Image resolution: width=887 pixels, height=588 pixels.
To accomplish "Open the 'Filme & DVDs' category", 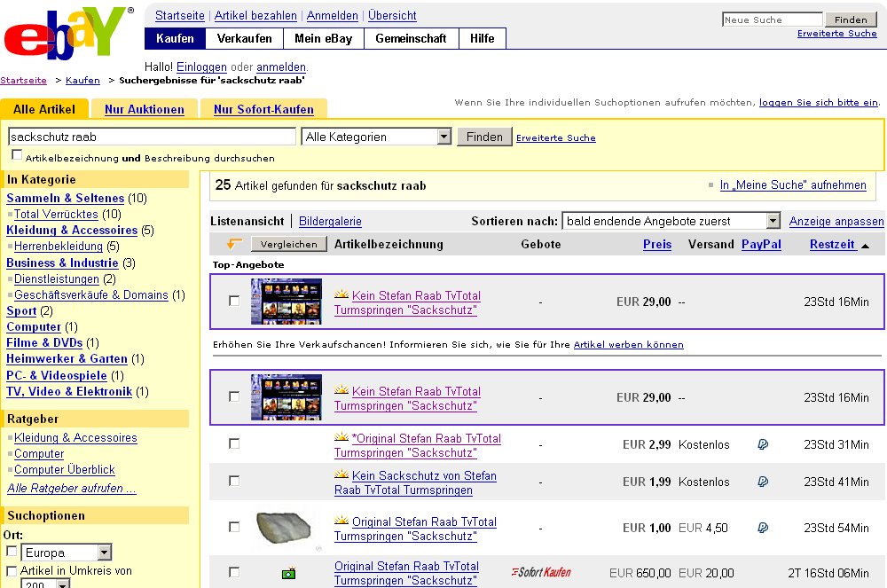I will pyautogui.click(x=44, y=342).
